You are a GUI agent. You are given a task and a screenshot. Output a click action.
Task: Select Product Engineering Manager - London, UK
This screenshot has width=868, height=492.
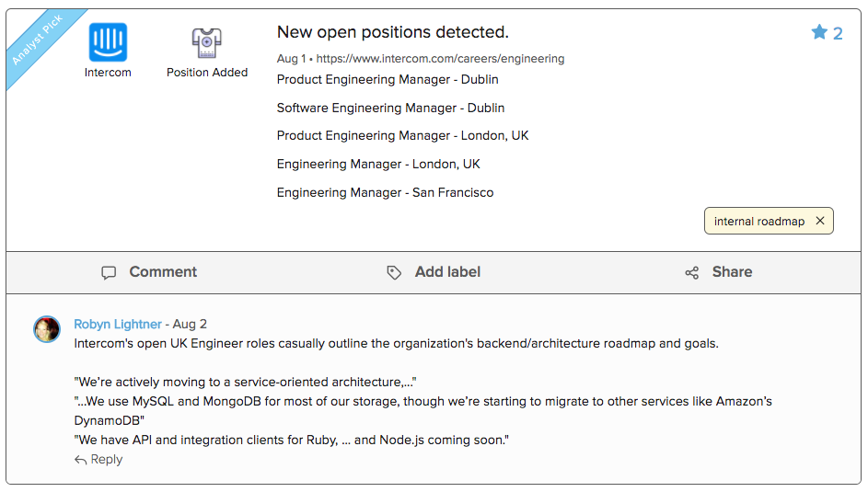click(402, 135)
